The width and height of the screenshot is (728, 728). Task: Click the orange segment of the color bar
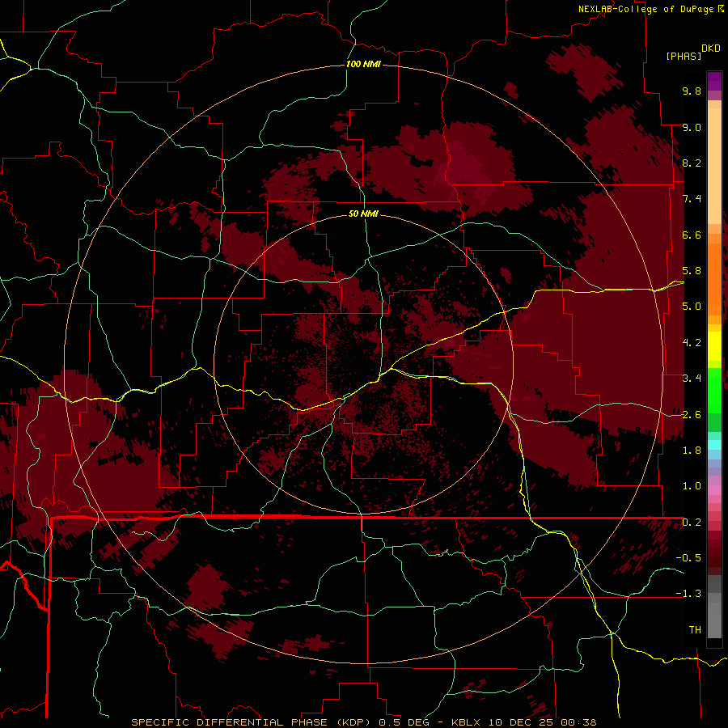point(714,278)
